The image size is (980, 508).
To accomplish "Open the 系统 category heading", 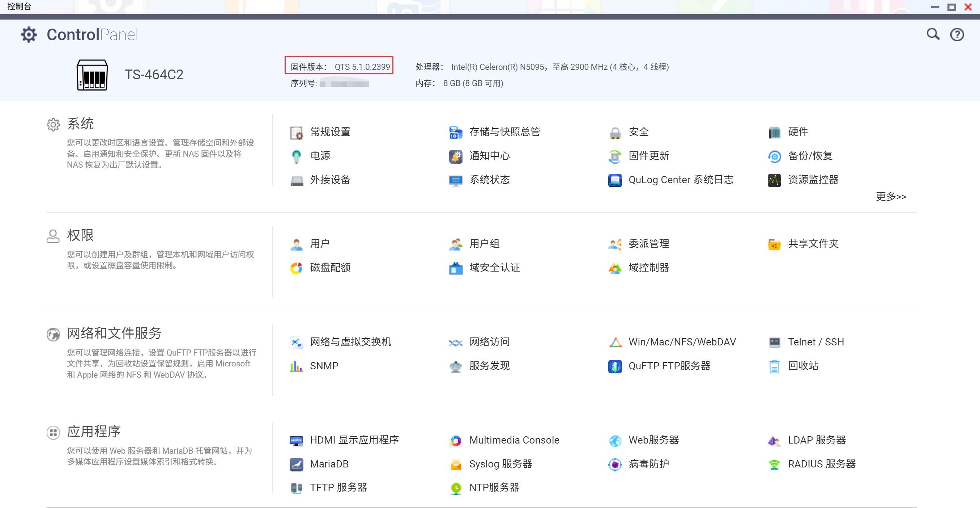I will [80, 124].
